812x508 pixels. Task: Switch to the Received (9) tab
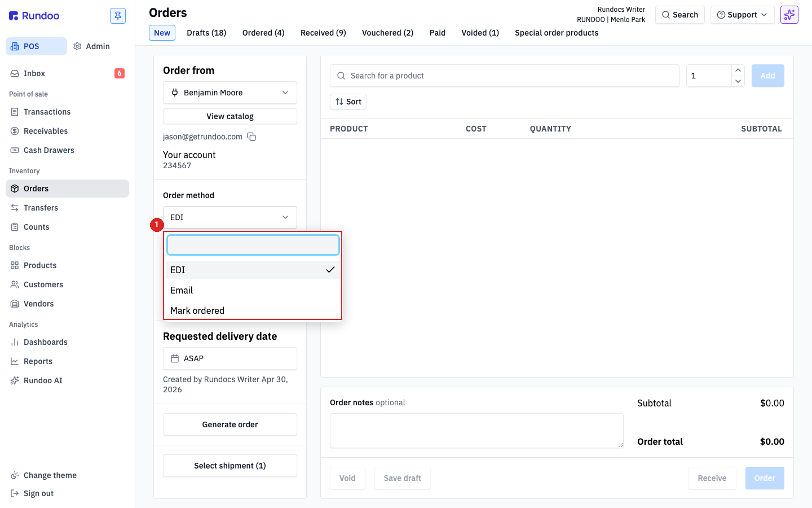[x=323, y=33]
